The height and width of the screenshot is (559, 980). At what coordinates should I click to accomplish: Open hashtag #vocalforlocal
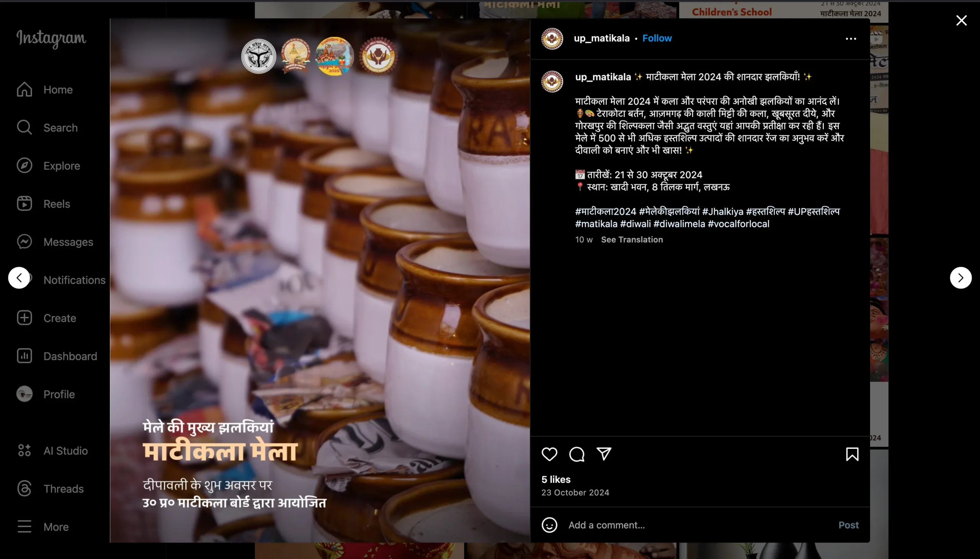click(x=738, y=224)
